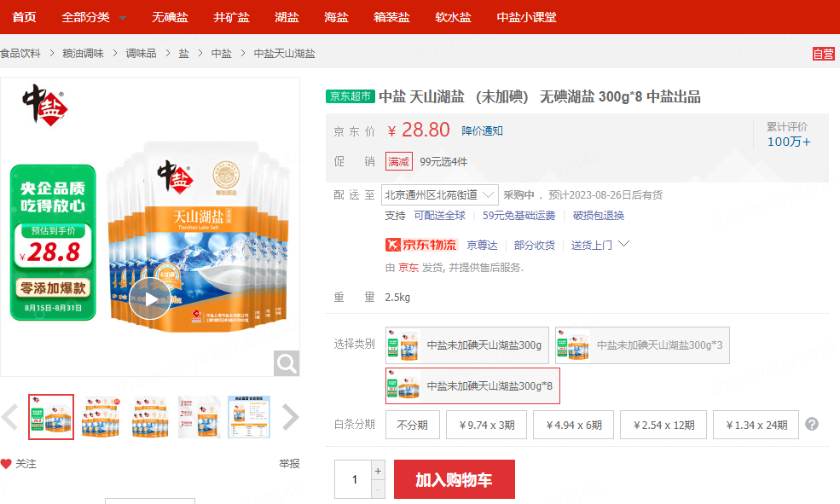Choose the 中盐未加碘天山湖盐300g option

467,345
